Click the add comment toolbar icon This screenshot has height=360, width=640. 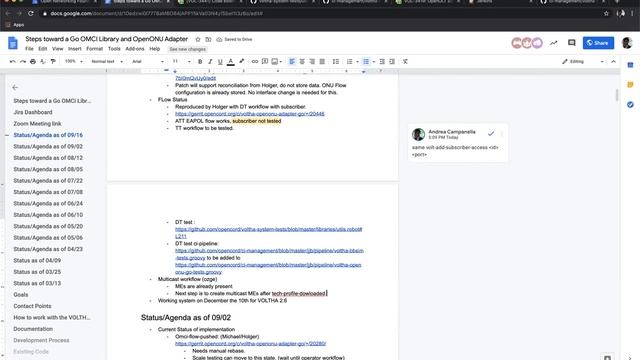tap(265, 62)
